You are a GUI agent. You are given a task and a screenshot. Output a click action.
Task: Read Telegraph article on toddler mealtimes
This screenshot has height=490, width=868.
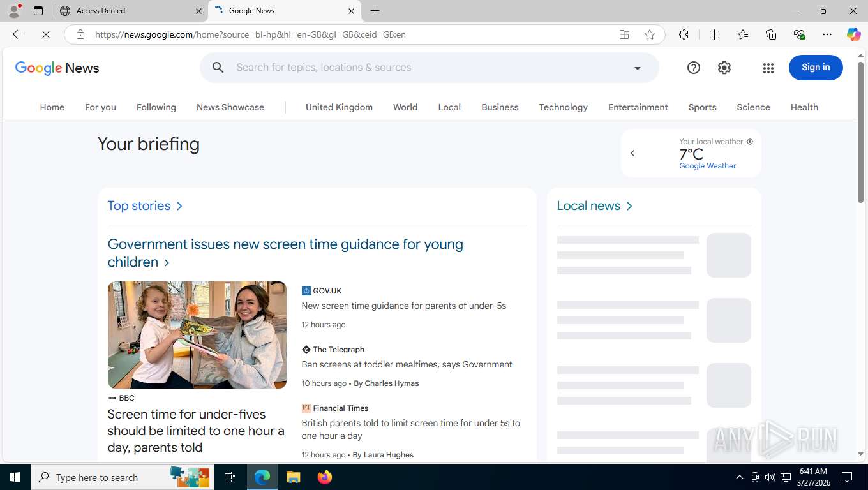(x=407, y=364)
